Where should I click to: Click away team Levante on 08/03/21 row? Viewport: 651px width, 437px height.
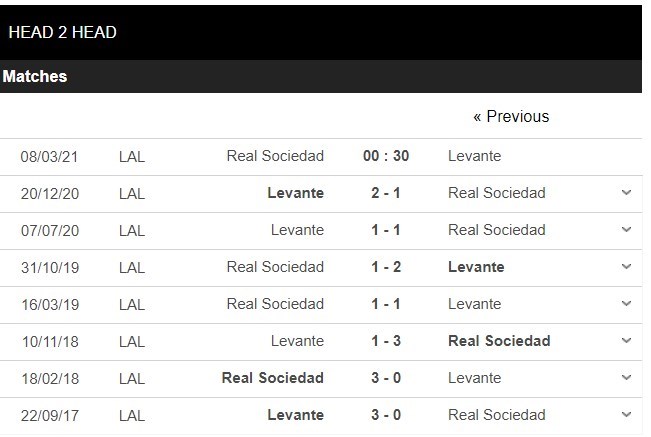click(474, 156)
